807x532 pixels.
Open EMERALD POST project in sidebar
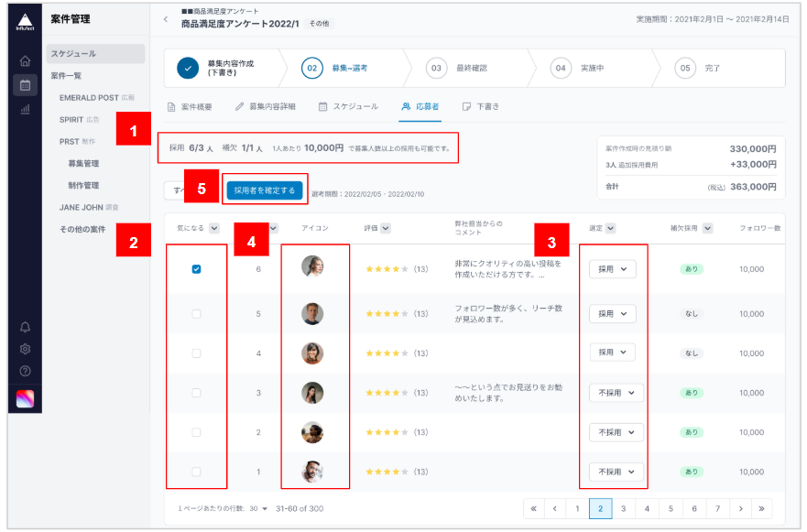[97, 98]
